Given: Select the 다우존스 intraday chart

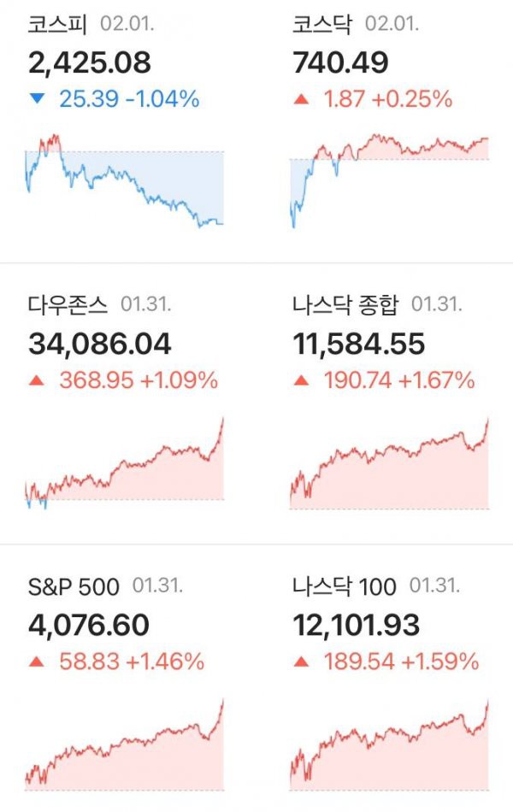Looking at the screenshot, I should 124,463.
